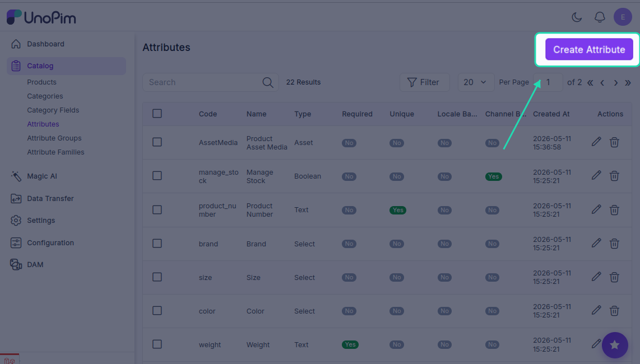This screenshot has height=364, width=640.
Task: Go to Categories submenu
Action: point(45,96)
